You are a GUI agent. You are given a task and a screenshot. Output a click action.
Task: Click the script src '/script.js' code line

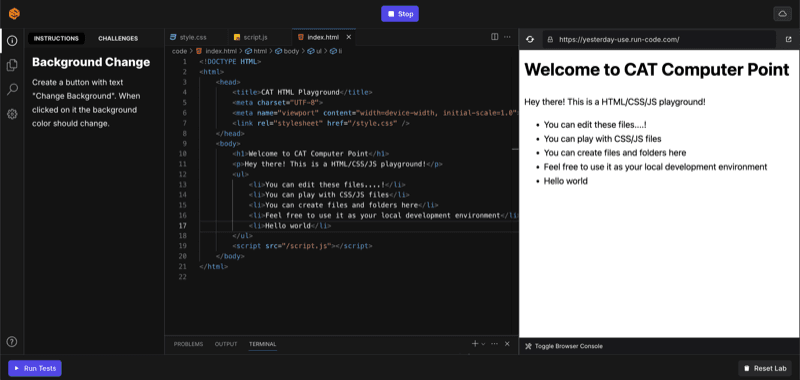302,246
